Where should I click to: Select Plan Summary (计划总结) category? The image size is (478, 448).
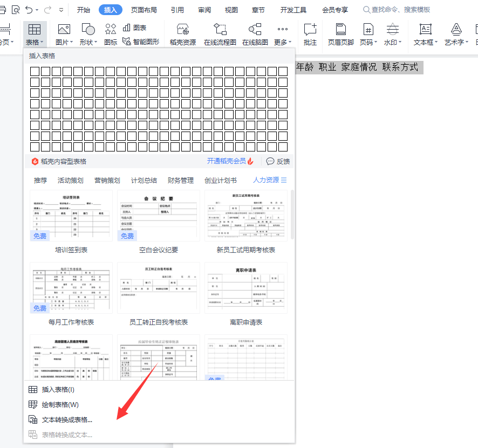click(144, 180)
